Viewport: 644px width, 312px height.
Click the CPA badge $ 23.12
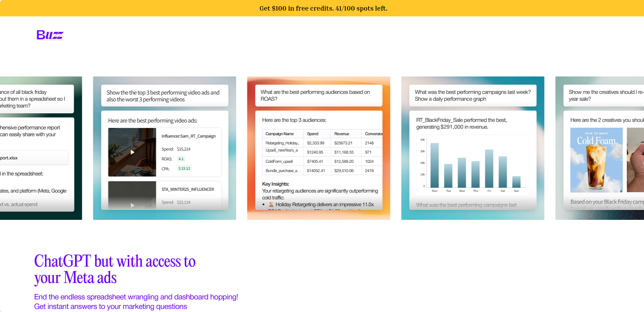tap(184, 168)
